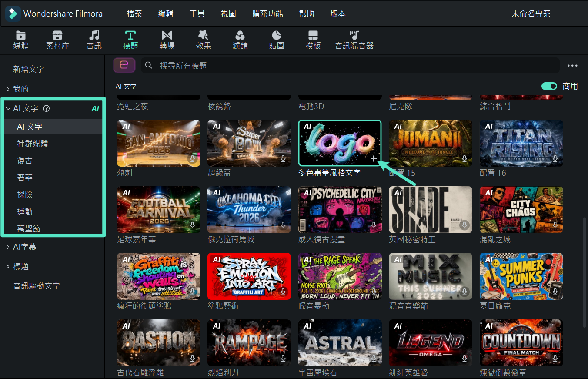The height and width of the screenshot is (379, 588).
Task: Click the purple store icon beside search
Action: 124,65
